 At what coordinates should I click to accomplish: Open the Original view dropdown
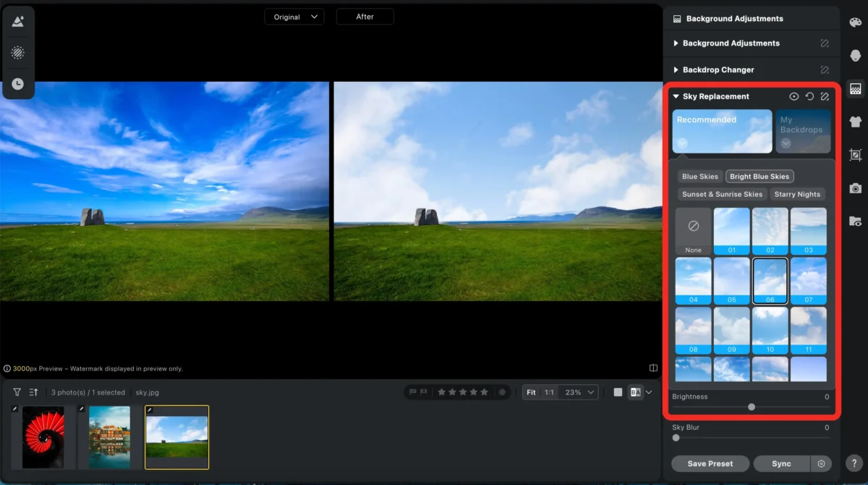click(x=294, y=17)
